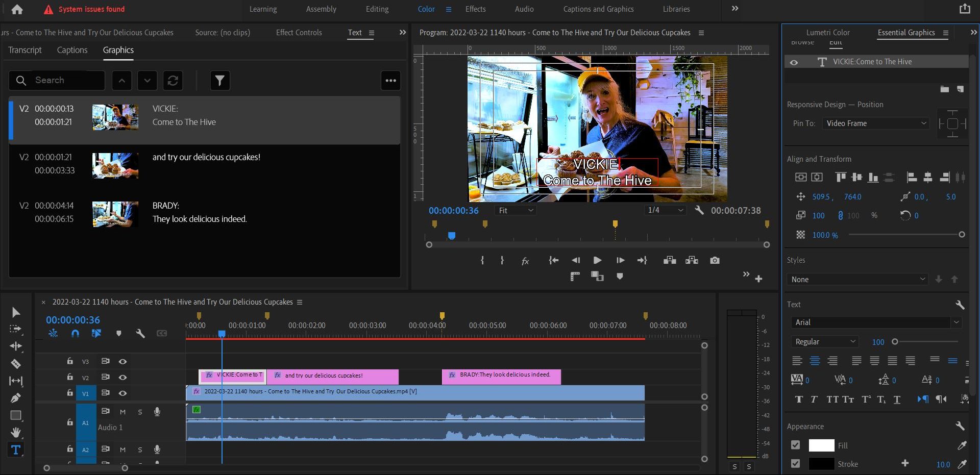Click white Fill color swatch
The image size is (980, 475).
821,445
